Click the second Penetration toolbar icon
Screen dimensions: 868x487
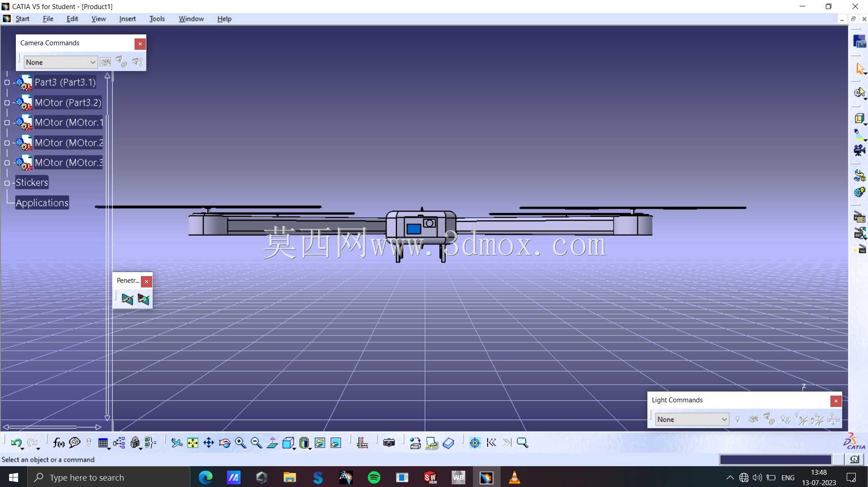pos(143,299)
